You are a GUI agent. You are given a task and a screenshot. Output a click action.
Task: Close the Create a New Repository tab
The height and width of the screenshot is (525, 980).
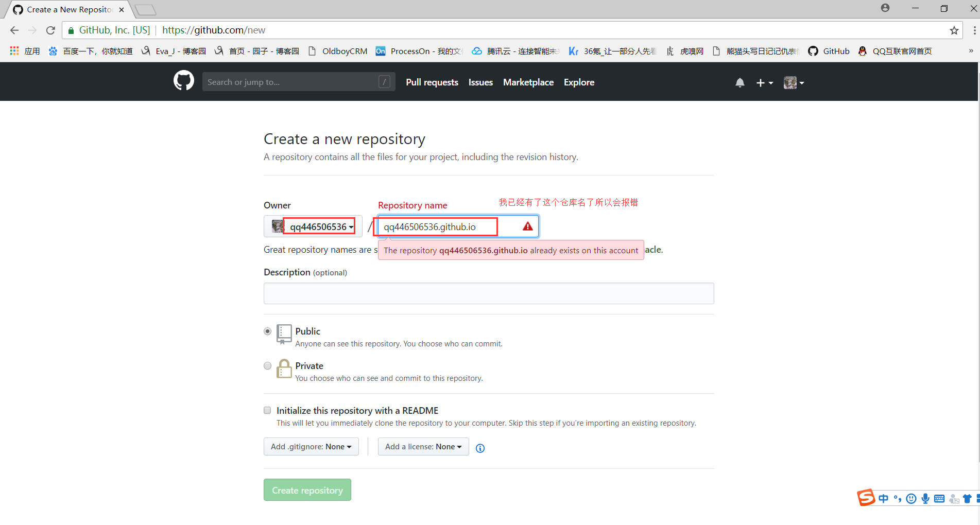122,10
